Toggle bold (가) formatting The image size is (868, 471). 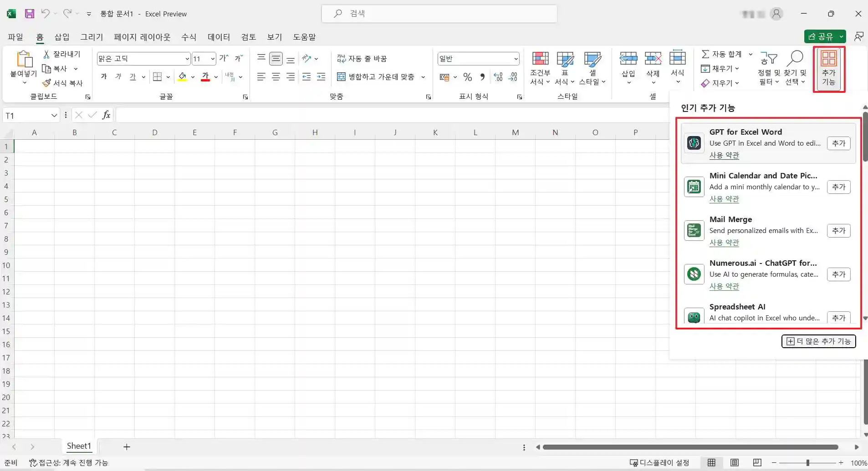[104, 77]
